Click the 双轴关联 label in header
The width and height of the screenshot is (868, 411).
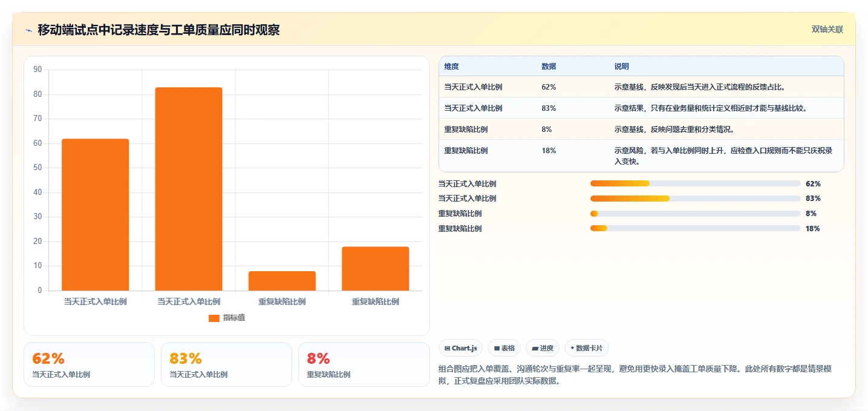[827, 30]
